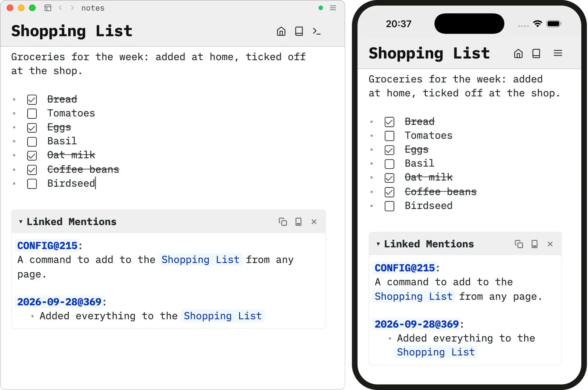Check Birdseed checkbox in desktop window
The height and width of the screenshot is (390, 588).
click(x=32, y=184)
